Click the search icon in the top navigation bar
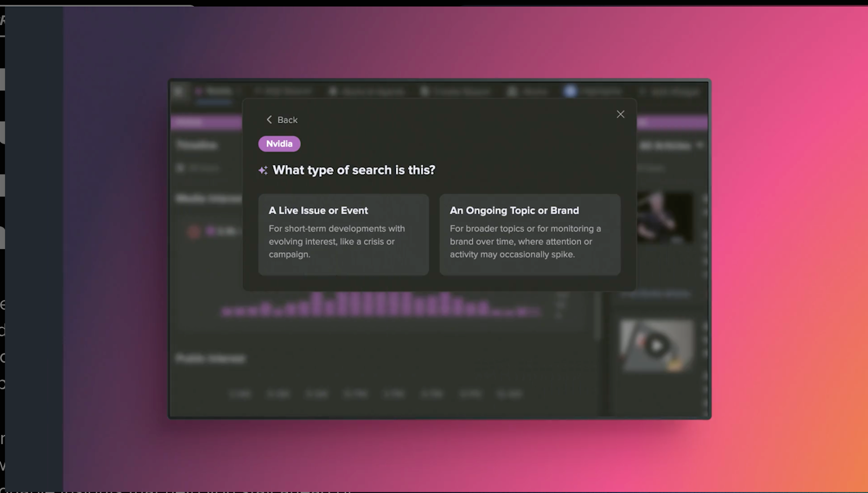This screenshot has width=868, height=493. [x=257, y=91]
